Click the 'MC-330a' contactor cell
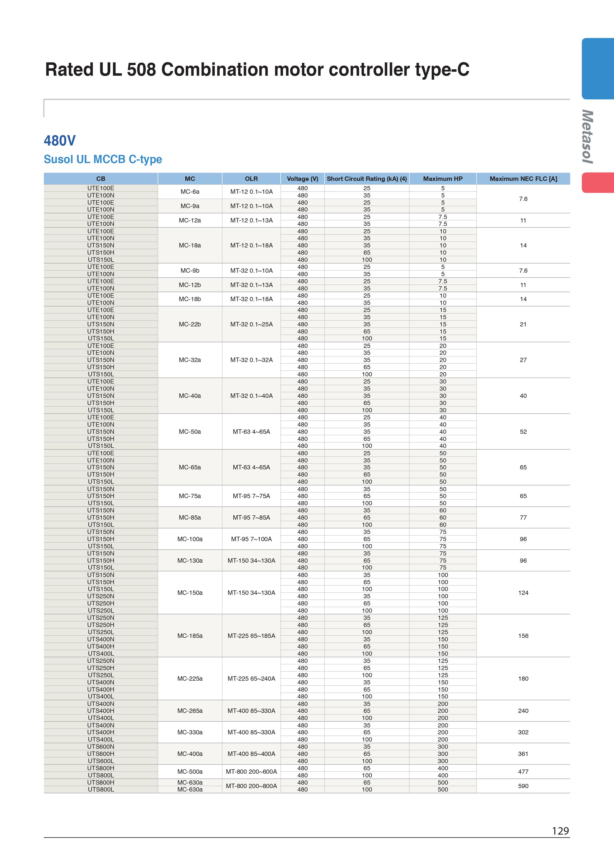 (x=190, y=732)
